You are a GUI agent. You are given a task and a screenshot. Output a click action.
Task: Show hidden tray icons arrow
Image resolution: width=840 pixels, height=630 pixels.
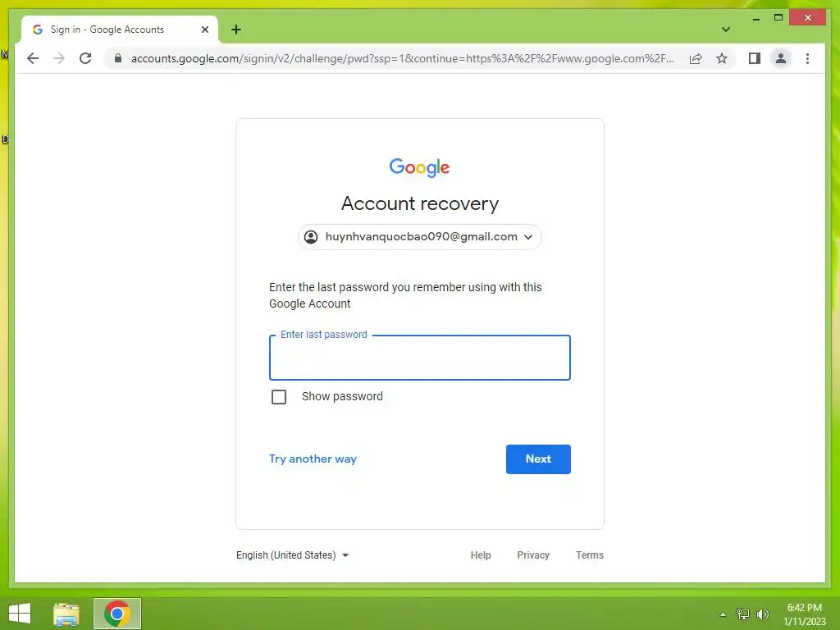pyautogui.click(x=723, y=614)
